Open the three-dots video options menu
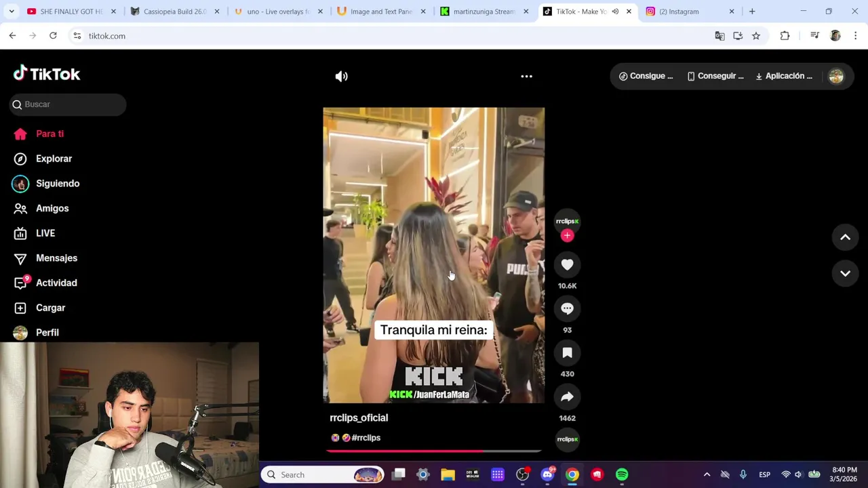The width and height of the screenshot is (868, 488). pos(526,77)
